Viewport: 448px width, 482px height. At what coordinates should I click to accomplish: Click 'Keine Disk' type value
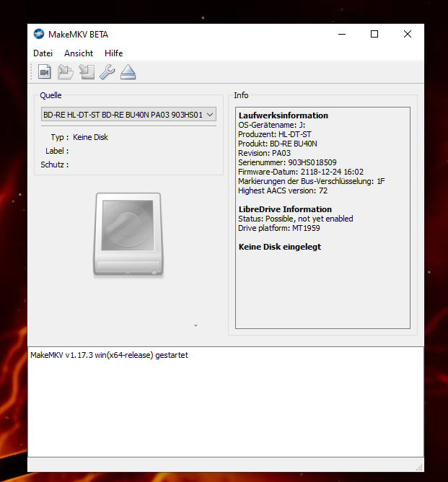pyautogui.click(x=90, y=137)
